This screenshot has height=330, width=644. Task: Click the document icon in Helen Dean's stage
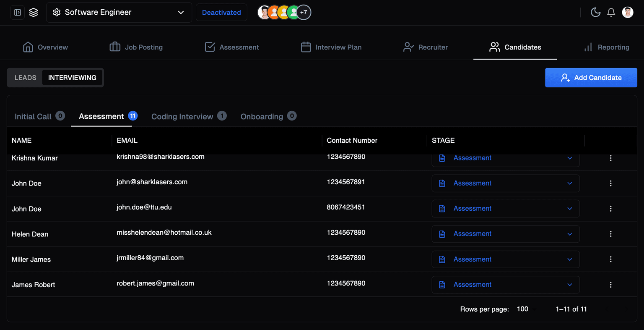pyautogui.click(x=442, y=234)
